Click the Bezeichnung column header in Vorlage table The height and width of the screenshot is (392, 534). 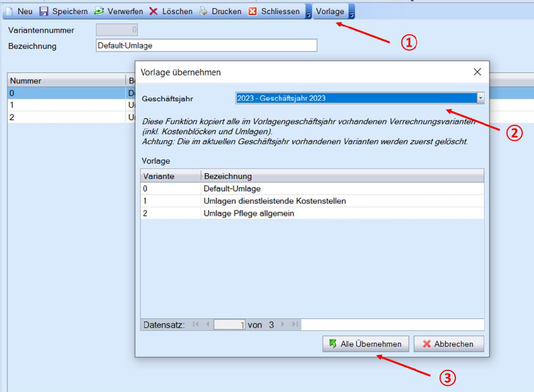(343, 176)
